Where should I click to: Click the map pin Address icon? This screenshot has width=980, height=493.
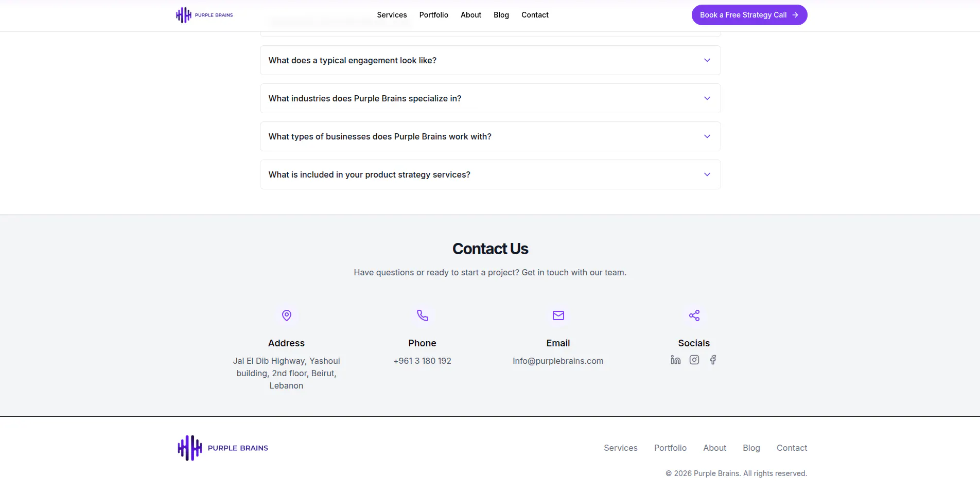(287, 315)
